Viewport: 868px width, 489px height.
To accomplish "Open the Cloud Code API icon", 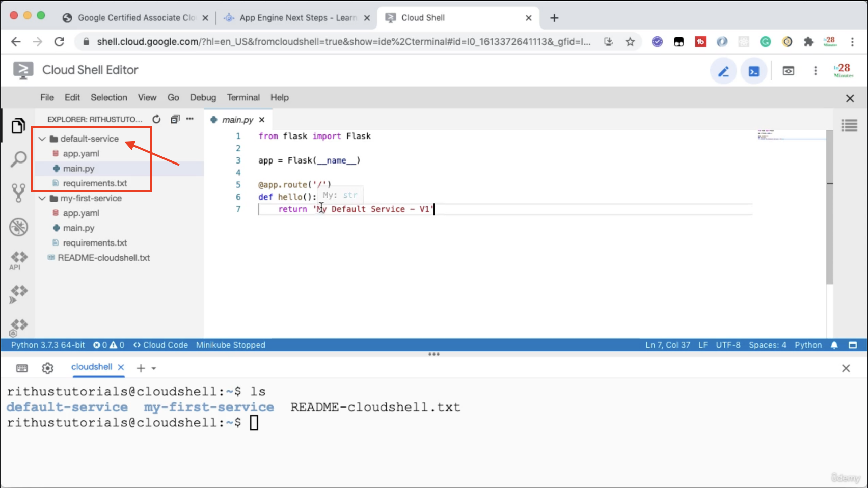I will (18, 261).
